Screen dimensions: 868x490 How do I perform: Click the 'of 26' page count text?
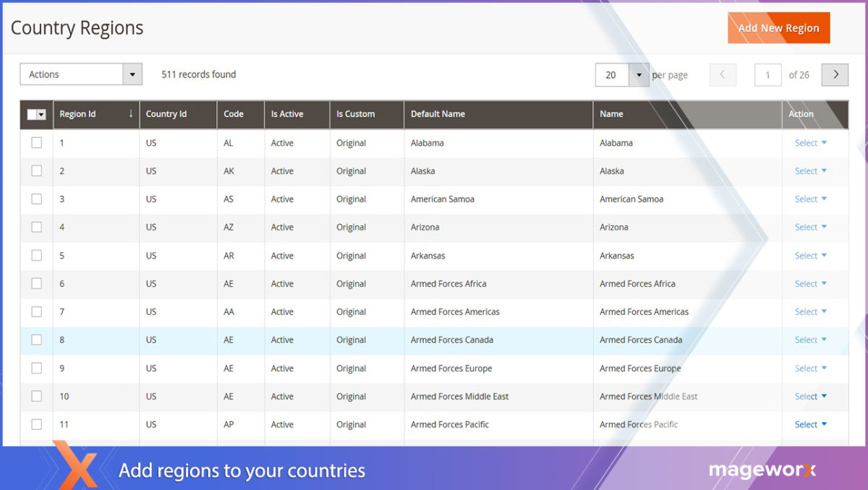pos(799,75)
